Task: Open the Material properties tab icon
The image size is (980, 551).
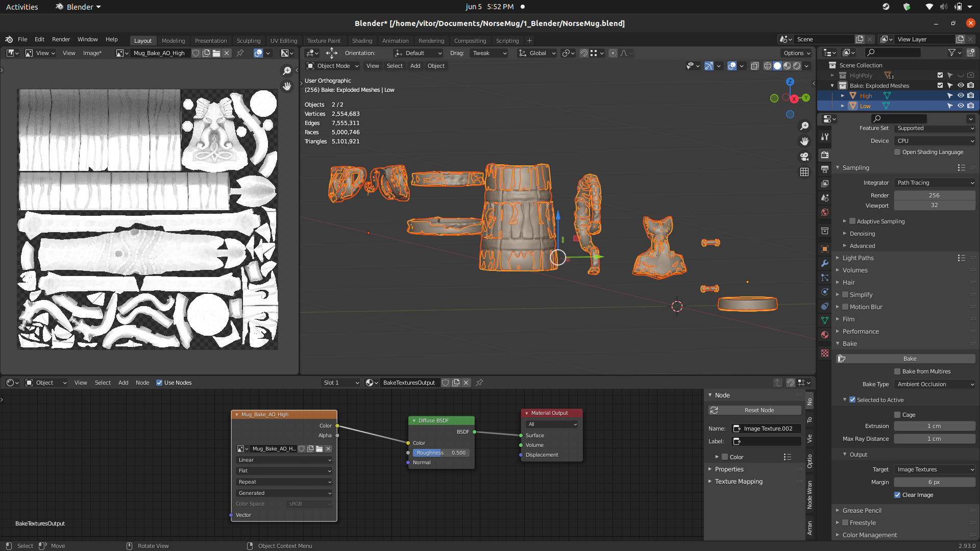Action: (x=825, y=335)
